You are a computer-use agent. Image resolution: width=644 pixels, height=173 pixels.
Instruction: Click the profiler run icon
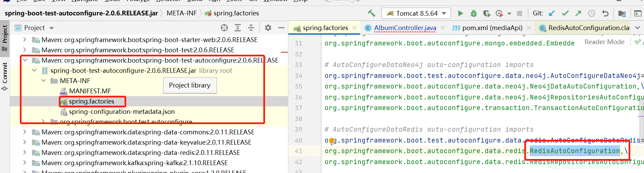click(499, 13)
